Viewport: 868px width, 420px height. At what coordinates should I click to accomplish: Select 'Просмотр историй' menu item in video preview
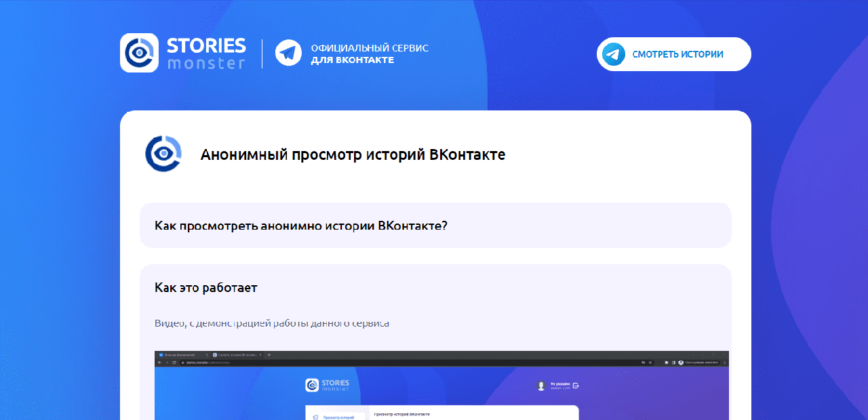point(338,417)
